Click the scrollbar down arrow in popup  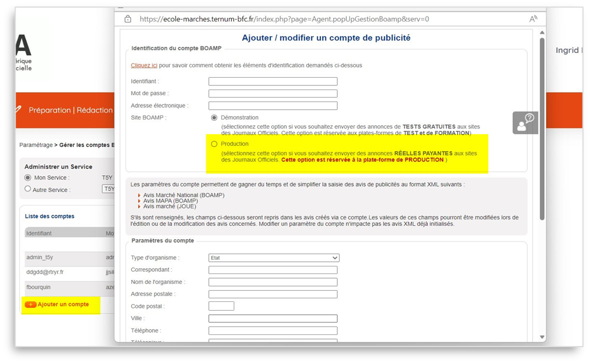[x=542, y=337]
